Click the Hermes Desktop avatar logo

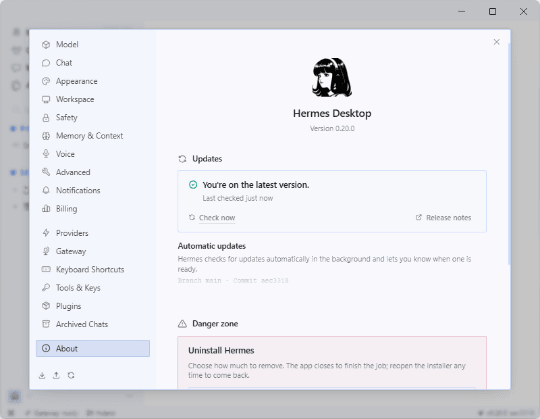tap(332, 77)
